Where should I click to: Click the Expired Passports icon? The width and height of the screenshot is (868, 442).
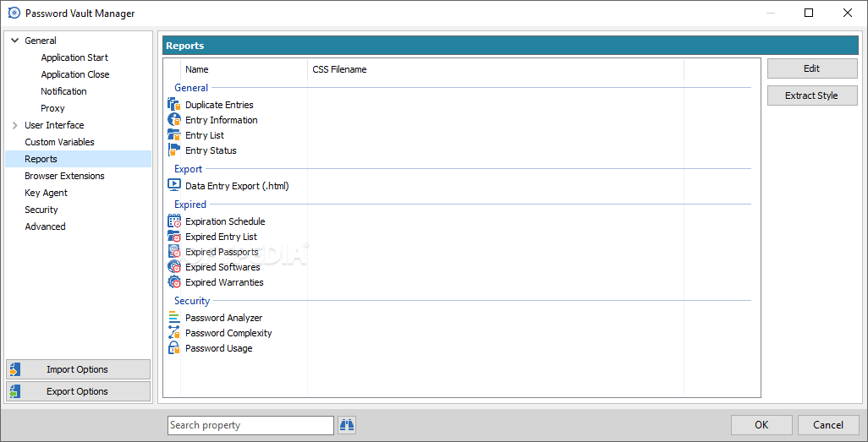click(x=173, y=252)
